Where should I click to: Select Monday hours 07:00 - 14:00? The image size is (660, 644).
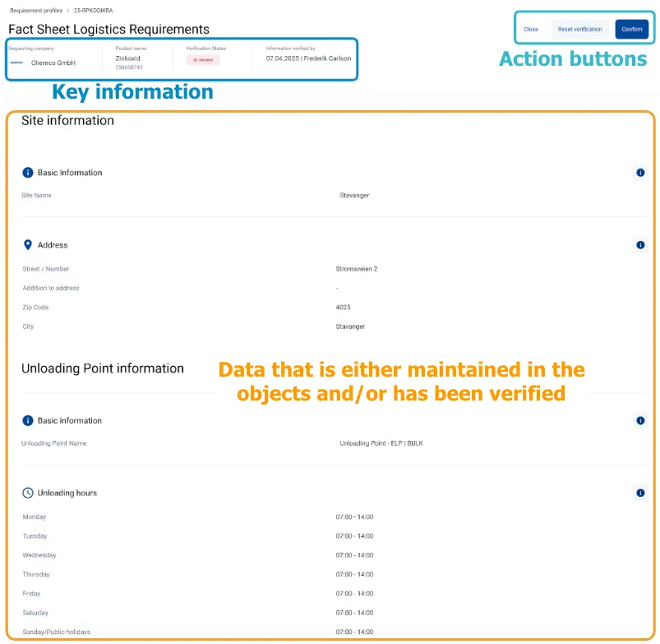click(354, 517)
